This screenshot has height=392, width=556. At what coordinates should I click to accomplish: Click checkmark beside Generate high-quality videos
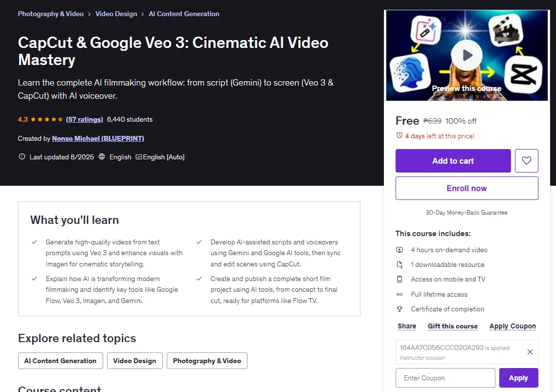[34, 242]
